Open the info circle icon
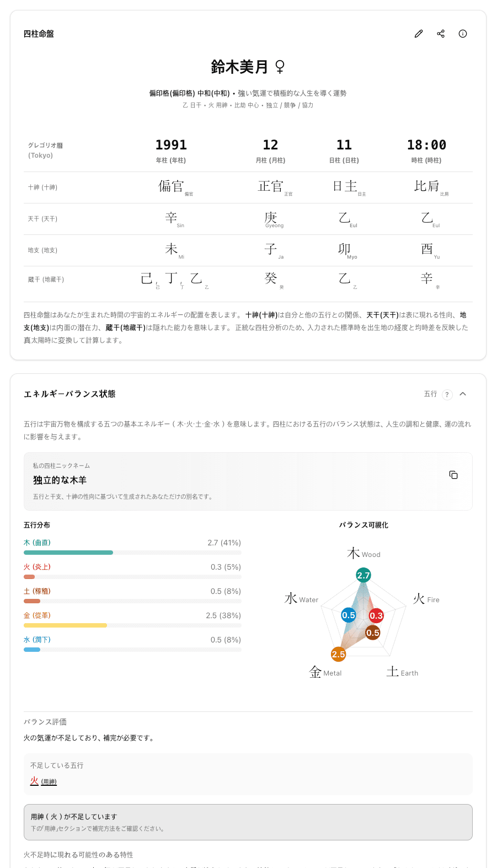497x868 pixels. point(463,34)
